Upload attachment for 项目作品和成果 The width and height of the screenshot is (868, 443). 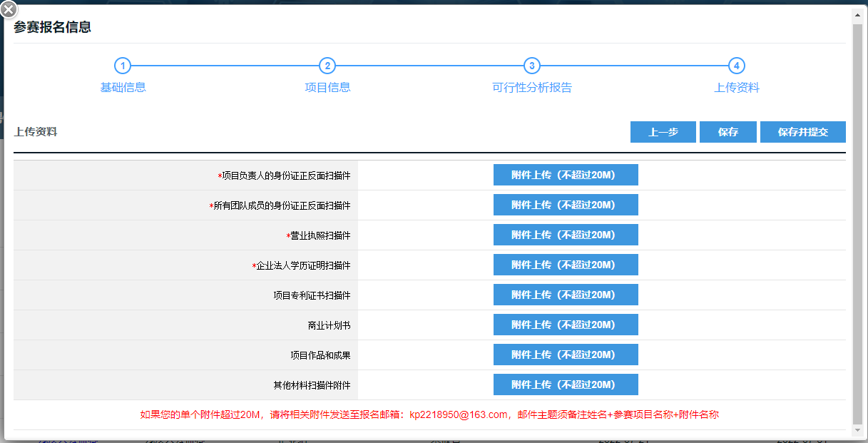pyautogui.click(x=566, y=355)
